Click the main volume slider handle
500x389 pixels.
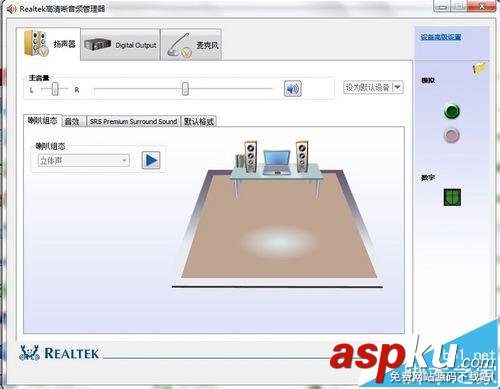coord(185,89)
